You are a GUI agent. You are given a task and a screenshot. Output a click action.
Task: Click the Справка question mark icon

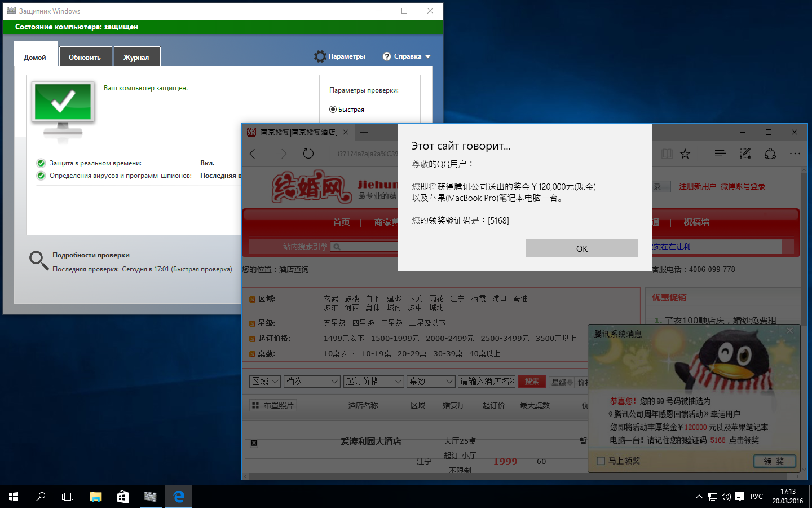pyautogui.click(x=387, y=56)
